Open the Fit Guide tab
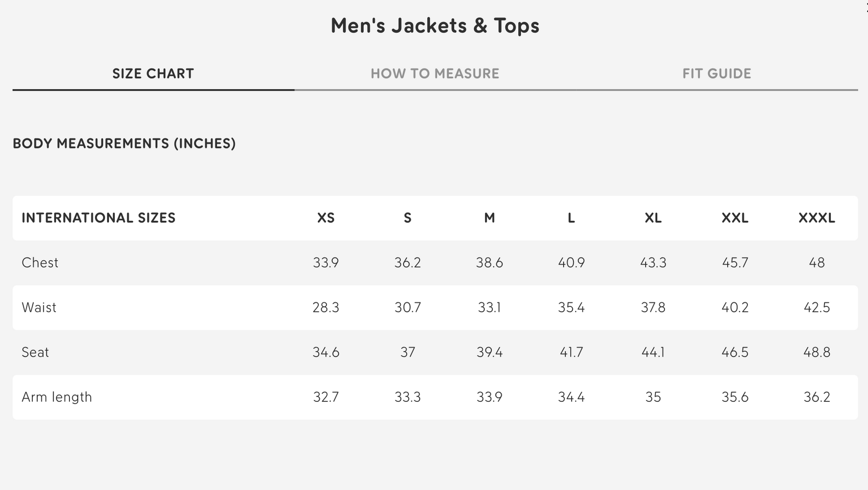Screen dimensions: 868x490 point(717,74)
